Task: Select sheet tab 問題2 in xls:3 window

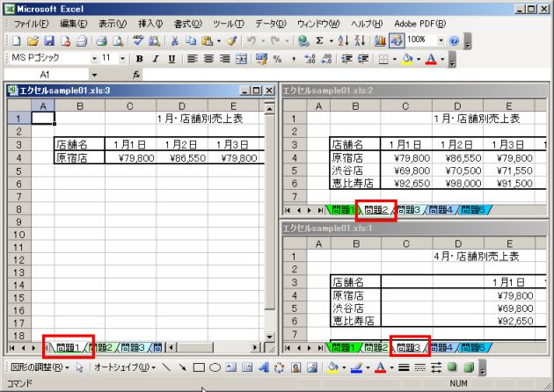Action: pos(101,348)
